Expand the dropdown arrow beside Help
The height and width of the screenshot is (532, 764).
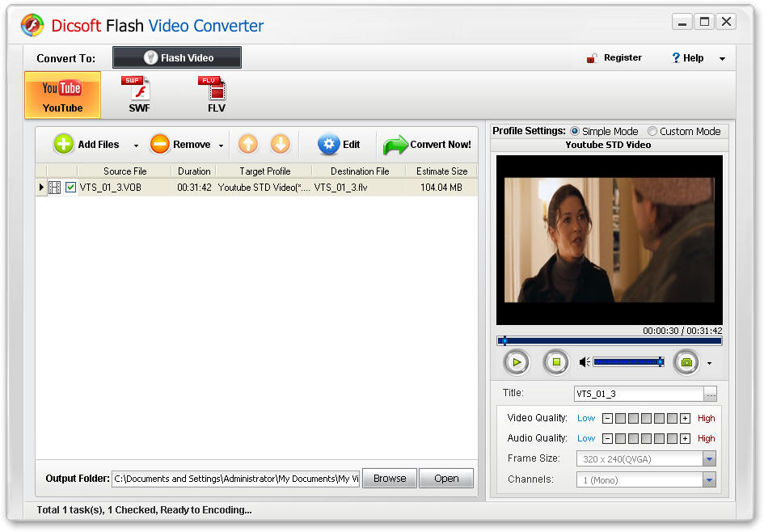click(x=722, y=59)
